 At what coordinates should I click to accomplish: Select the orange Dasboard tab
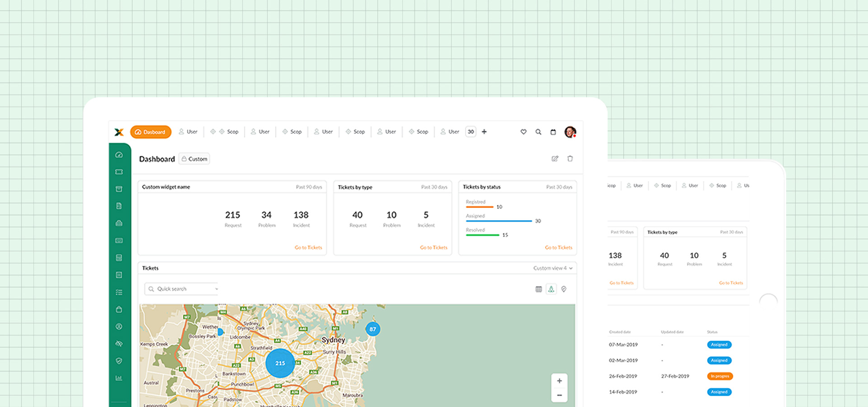click(151, 132)
